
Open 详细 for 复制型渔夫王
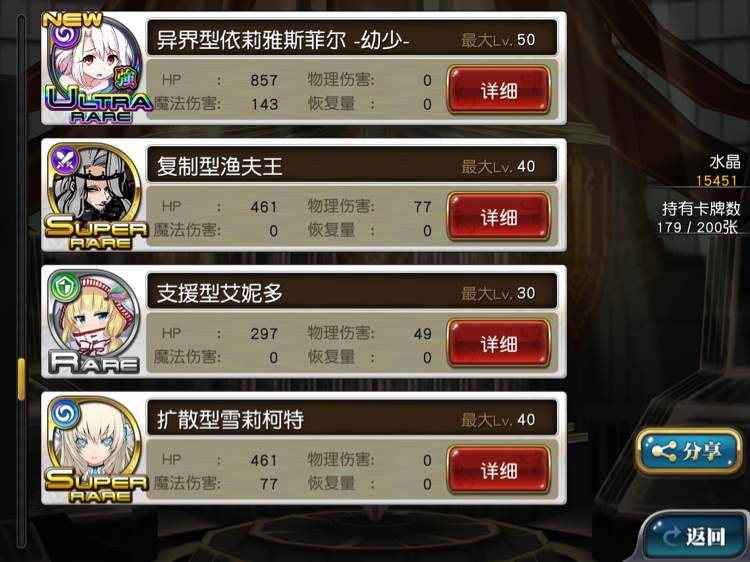click(498, 216)
